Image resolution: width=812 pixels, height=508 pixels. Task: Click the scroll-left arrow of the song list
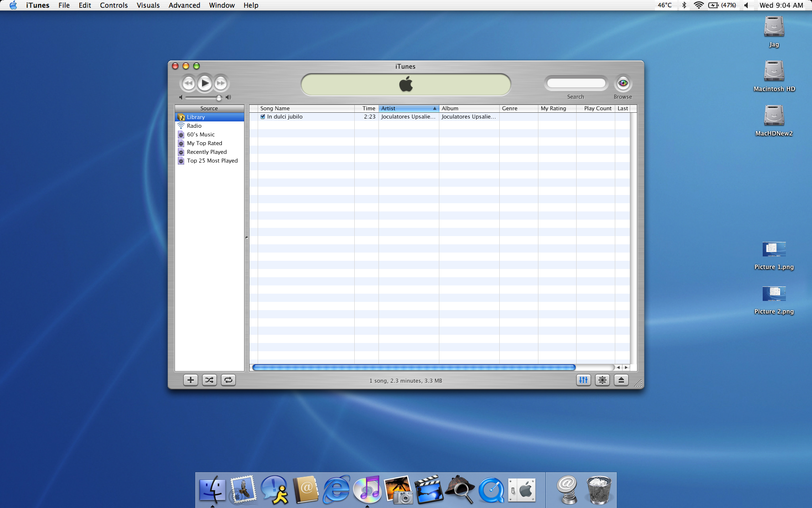(x=618, y=368)
